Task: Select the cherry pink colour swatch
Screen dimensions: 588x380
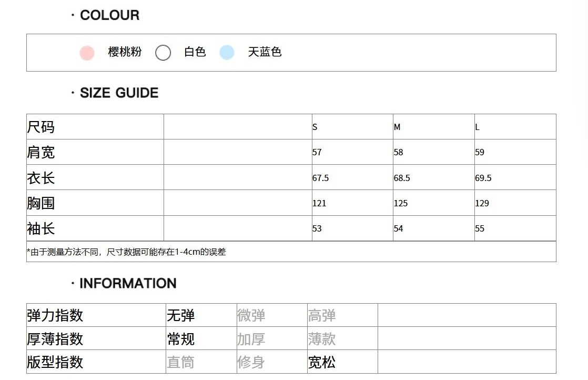Action: (87, 53)
